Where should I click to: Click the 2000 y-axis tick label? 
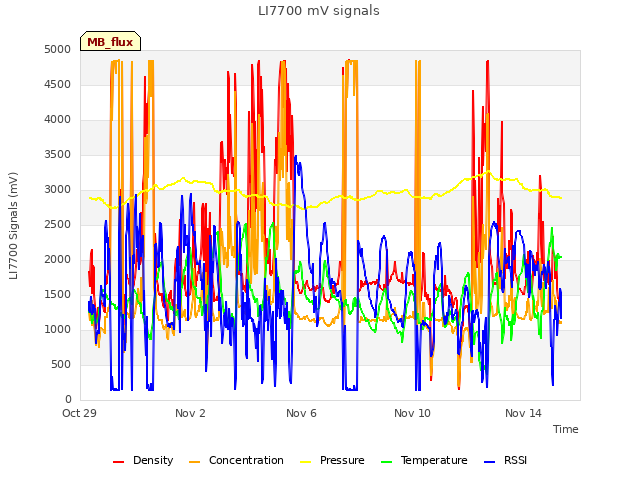[x=58, y=260]
